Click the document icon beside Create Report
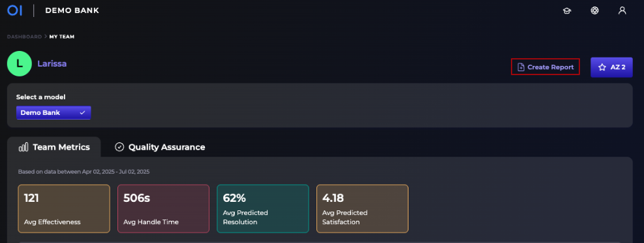Viewport: 644px width, 243px height. (x=521, y=67)
